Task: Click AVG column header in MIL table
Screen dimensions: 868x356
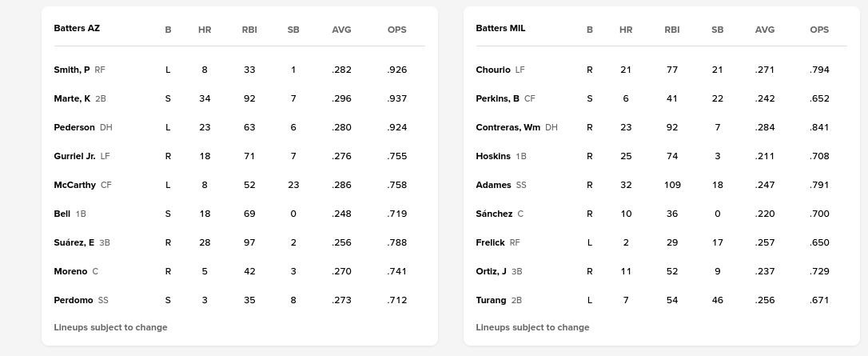Action: coord(764,30)
